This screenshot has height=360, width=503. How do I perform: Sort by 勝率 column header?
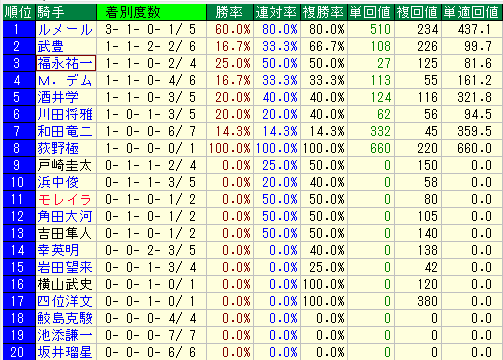230,12
